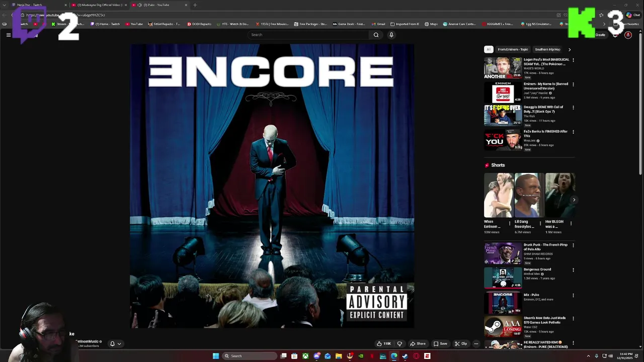Open the Drunk Punk French Pimp video

click(503, 253)
